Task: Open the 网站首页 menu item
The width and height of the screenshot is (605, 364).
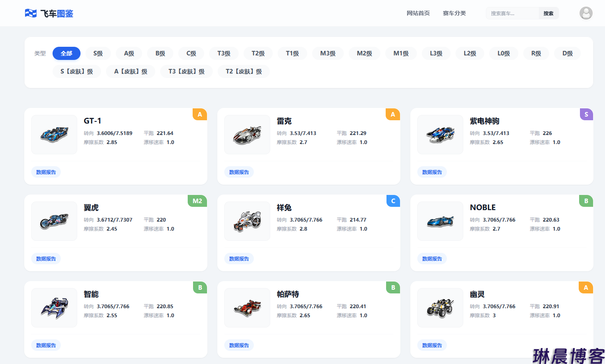Action: click(x=418, y=13)
